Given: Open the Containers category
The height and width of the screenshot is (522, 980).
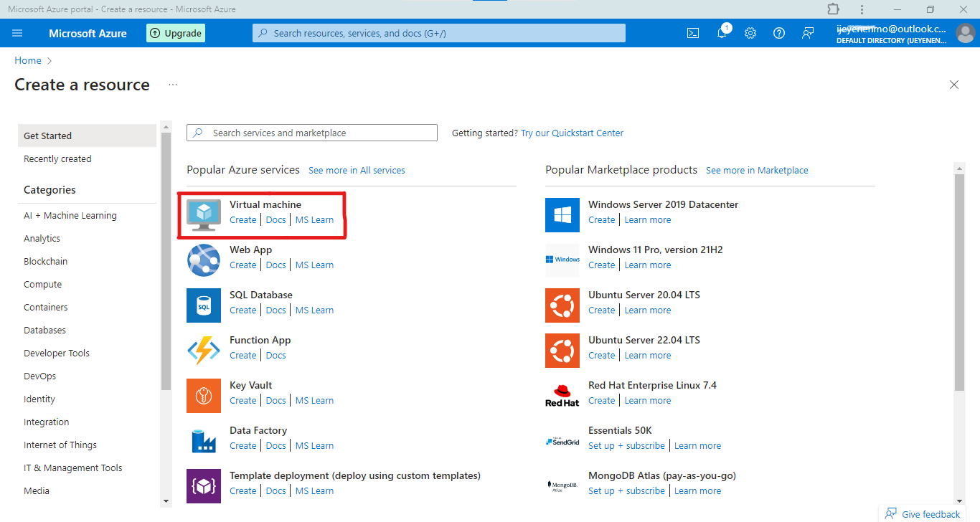Looking at the screenshot, I should tap(45, 308).
